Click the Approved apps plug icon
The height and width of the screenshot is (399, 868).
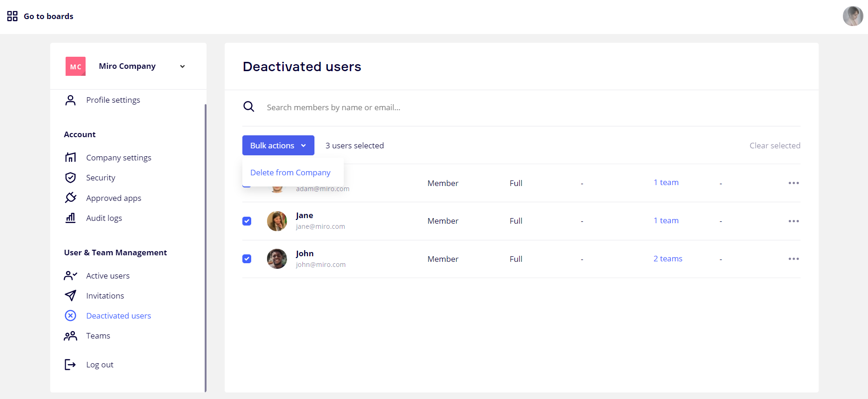click(70, 198)
